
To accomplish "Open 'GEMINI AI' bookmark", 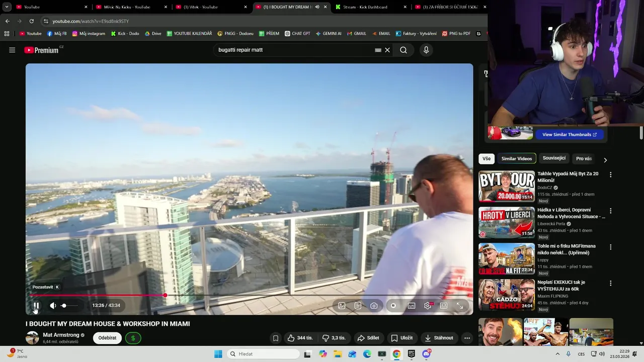I will click(x=329, y=34).
